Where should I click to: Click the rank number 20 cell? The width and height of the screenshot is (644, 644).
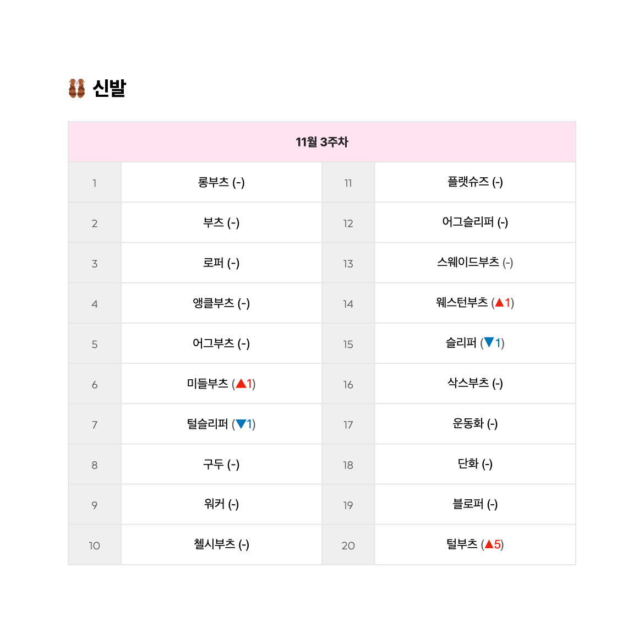[348, 545]
